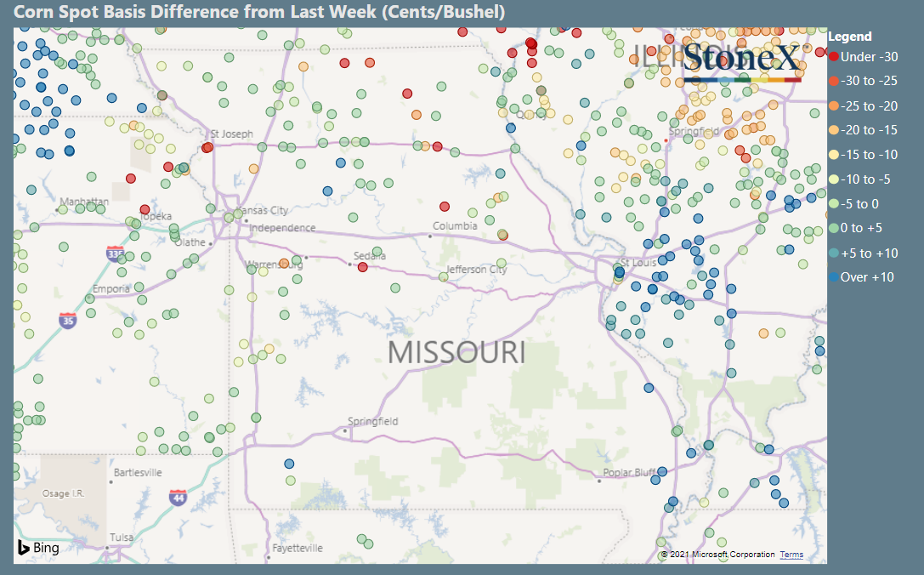Click the orange data point near Warrensburg
The height and width of the screenshot is (575, 924).
tap(284, 263)
